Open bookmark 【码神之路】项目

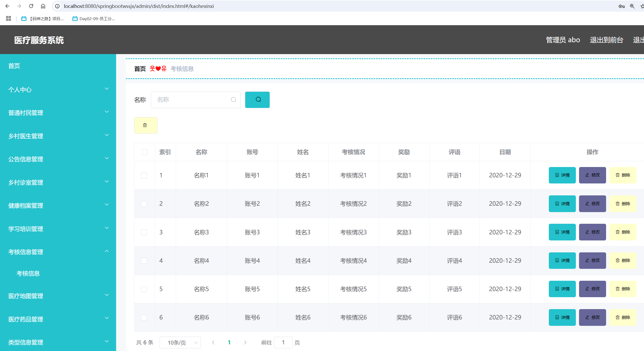point(42,19)
